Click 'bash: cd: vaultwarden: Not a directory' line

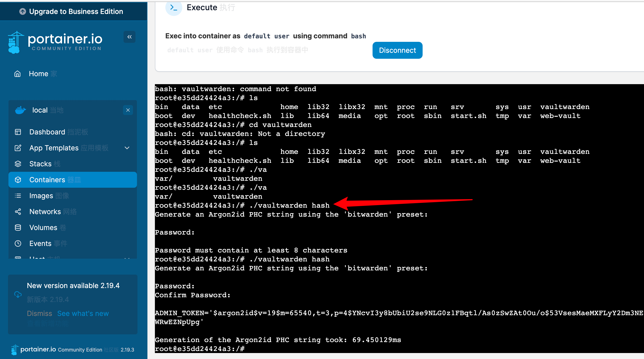240,134
